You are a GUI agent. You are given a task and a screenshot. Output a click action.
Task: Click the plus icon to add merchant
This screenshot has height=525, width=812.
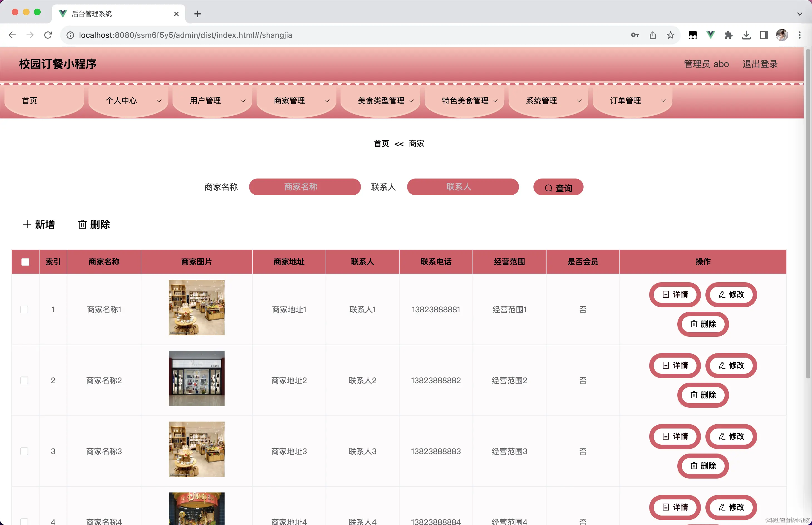point(27,224)
